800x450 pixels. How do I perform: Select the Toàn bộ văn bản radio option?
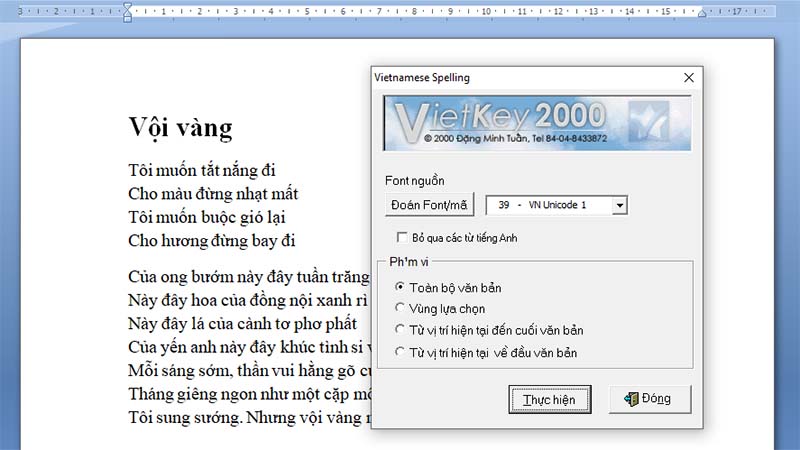click(x=400, y=287)
